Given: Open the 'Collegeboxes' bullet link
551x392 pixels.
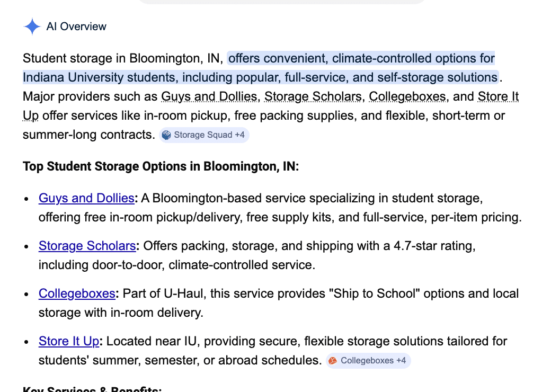Looking at the screenshot, I should coord(76,293).
